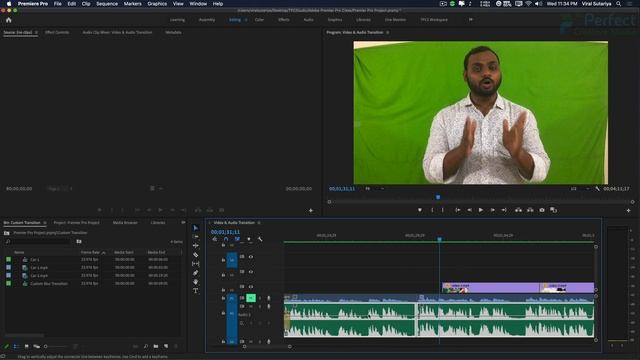640x360 pixels.
Task: Open timeline sequence panel menu
Action: (259, 223)
